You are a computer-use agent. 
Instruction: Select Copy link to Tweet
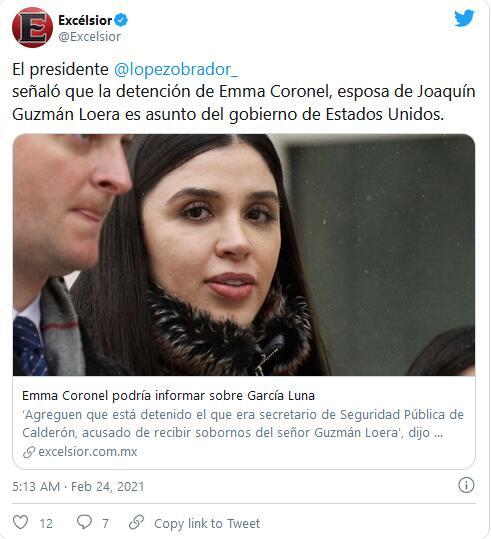207,523
